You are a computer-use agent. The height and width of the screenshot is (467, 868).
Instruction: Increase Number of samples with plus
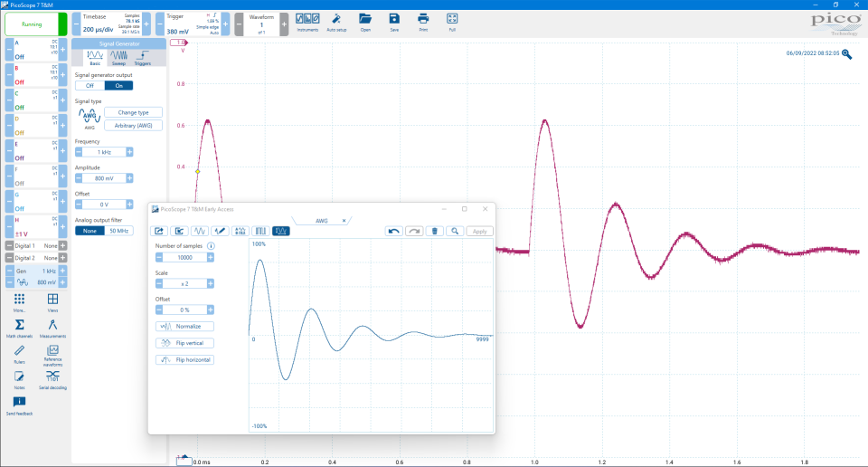(211, 257)
